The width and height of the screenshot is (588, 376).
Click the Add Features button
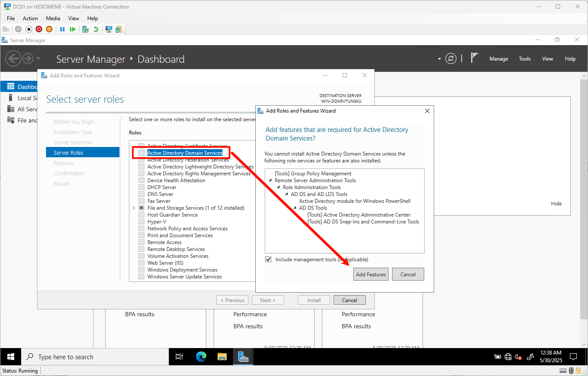coord(371,274)
